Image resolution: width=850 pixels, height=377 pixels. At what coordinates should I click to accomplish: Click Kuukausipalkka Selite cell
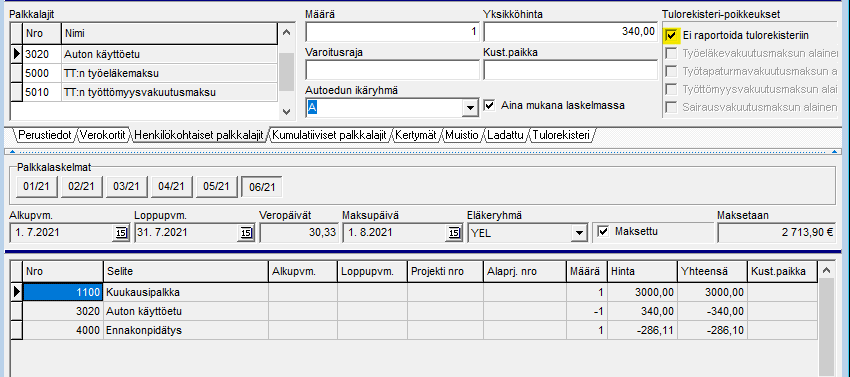point(186,292)
